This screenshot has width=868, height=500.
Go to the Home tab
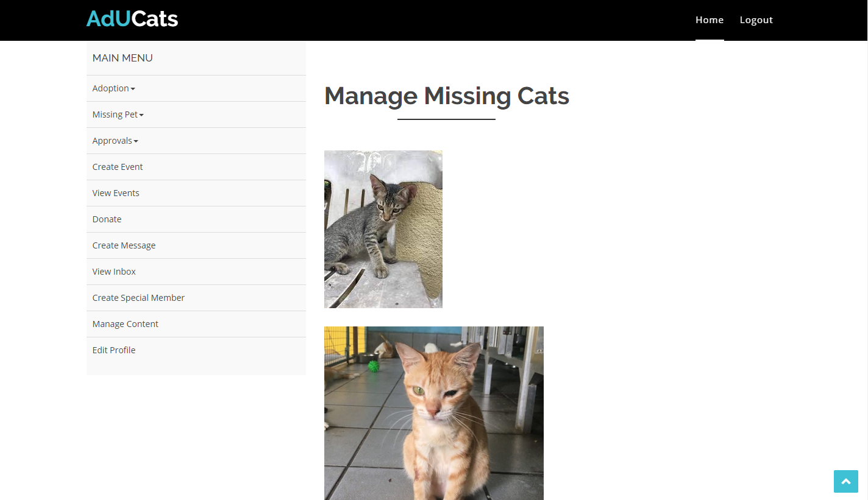[x=709, y=20]
